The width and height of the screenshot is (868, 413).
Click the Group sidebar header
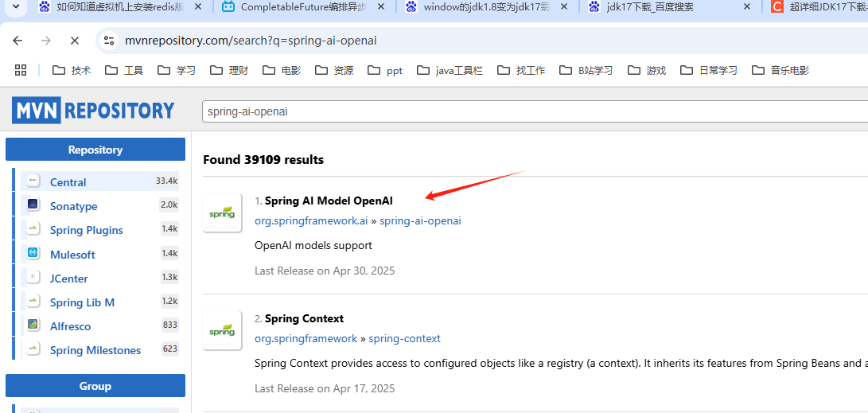[x=95, y=386]
